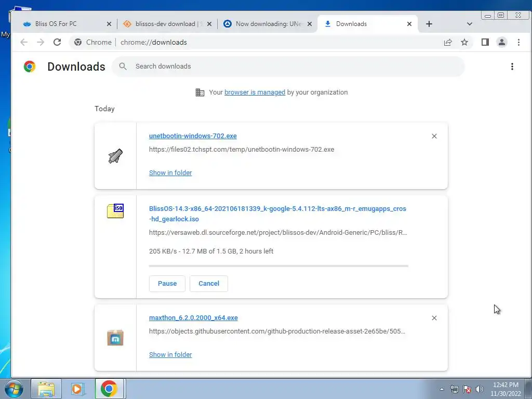
Task: Open the Windows Start menu
Action: [14, 389]
